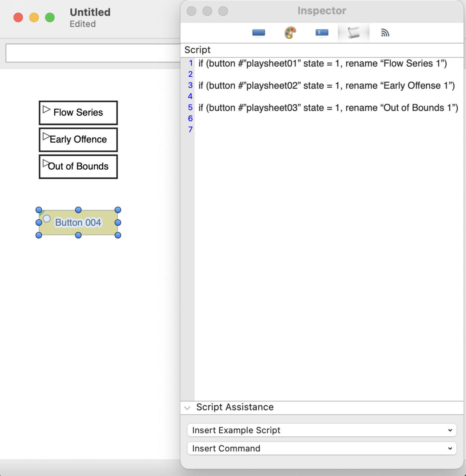The width and height of the screenshot is (466, 476).
Task: Click line number 5 in the script editor
Action: click(190, 108)
